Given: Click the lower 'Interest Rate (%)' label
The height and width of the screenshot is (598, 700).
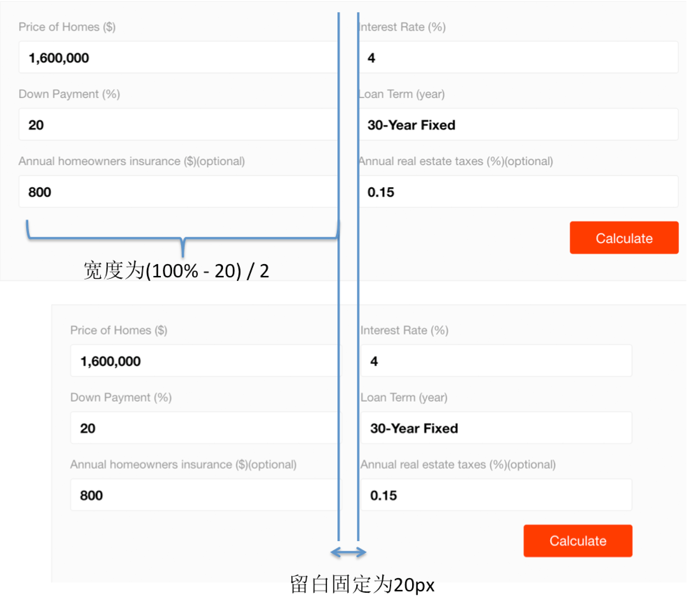Looking at the screenshot, I should [404, 330].
